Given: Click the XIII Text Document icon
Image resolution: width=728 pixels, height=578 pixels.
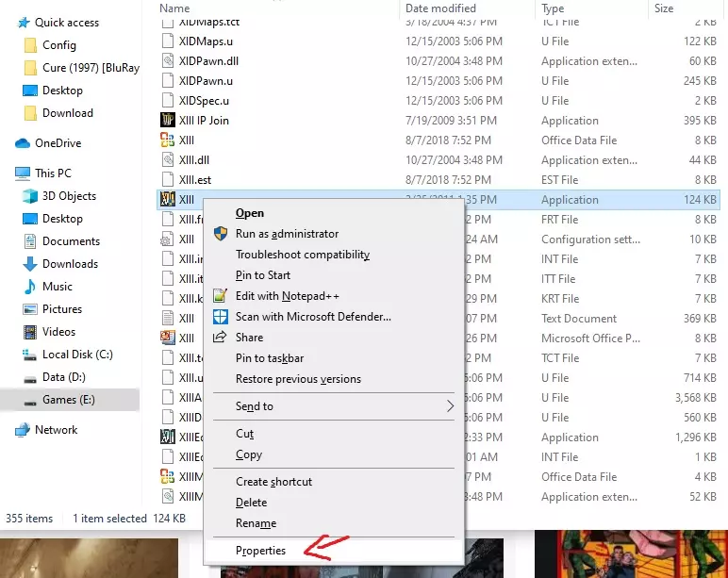Looking at the screenshot, I should click(x=167, y=318).
